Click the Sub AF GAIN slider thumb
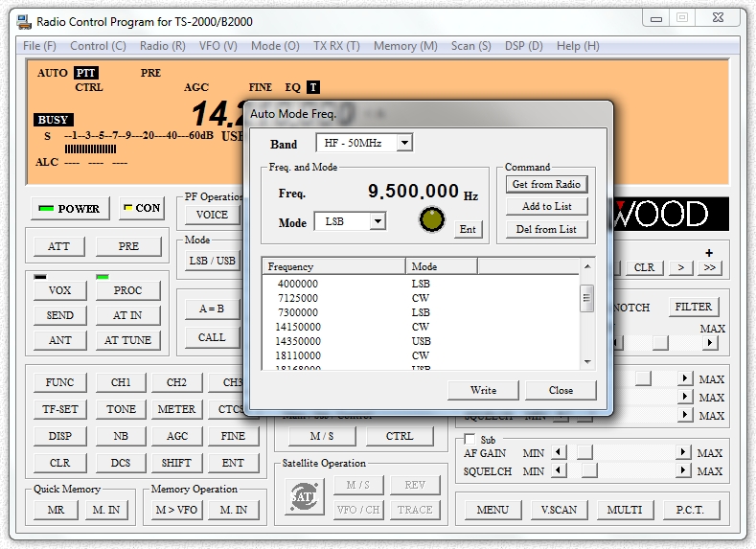 tap(584, 452)
